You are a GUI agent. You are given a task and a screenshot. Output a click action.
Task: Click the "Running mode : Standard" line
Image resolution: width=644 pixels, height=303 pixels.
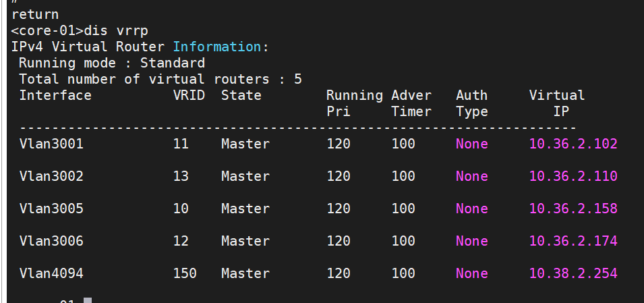112,63
